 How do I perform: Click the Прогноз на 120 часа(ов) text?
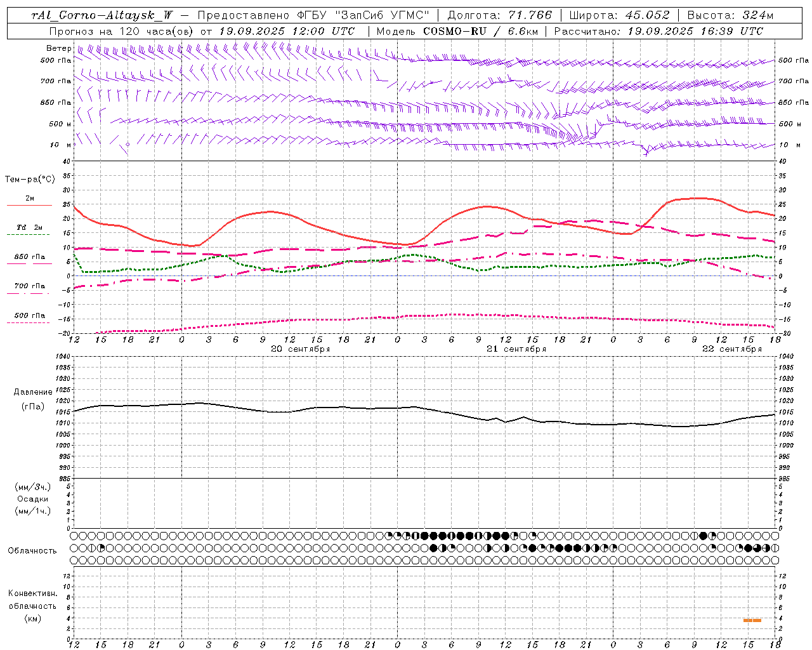[x=122, y=31]
